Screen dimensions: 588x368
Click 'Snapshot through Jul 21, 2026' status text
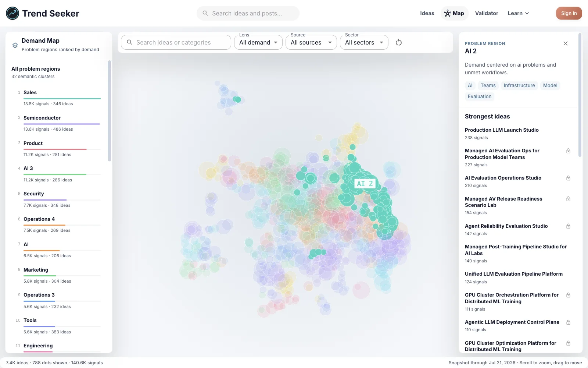tap(482, 362)
